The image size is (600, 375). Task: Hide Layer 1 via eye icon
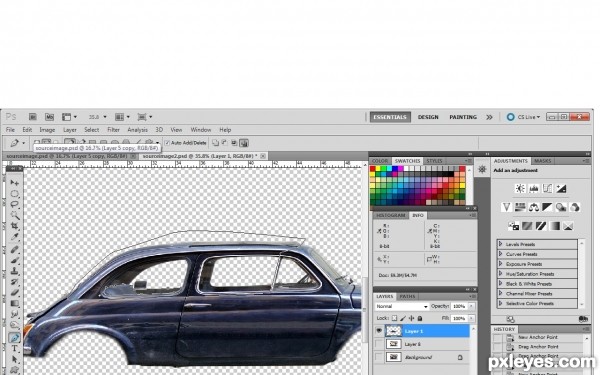coord(379,331)
